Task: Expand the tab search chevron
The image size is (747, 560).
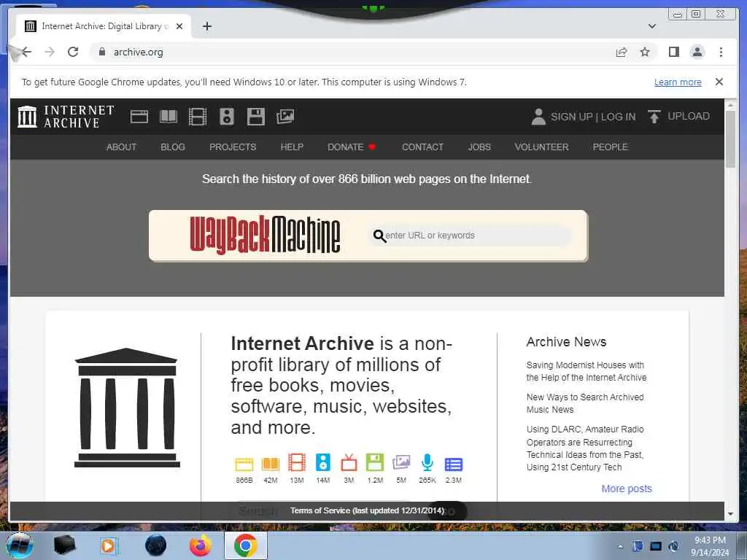Action: point(652,26)
